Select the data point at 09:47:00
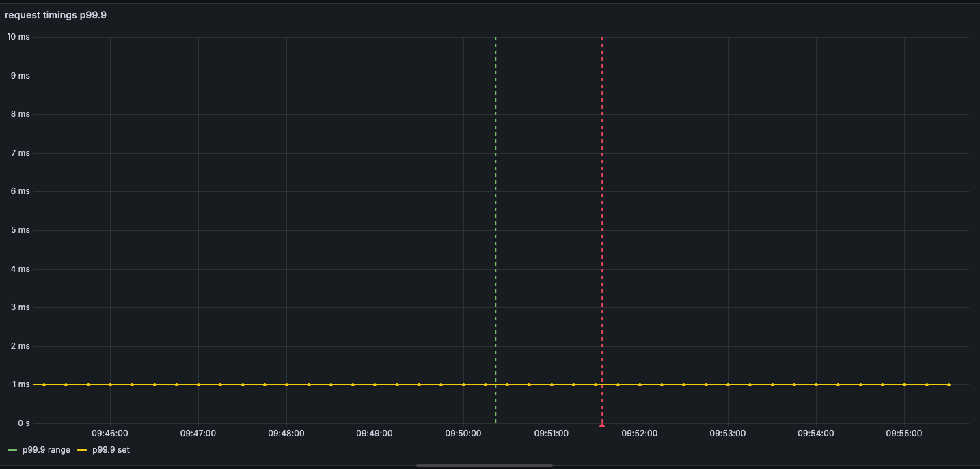Screen dimensions: 980x469 198,384
